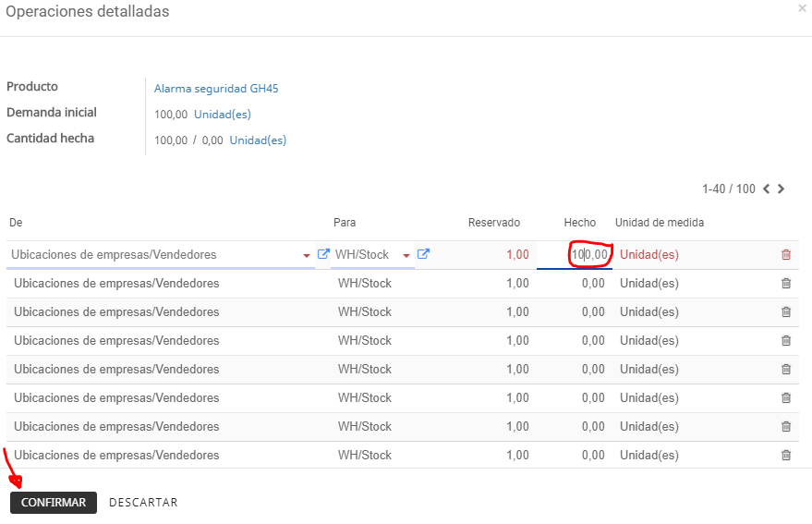The image size is (812, 524).
Task: Sort by the Reservado column header
Action: point(494,223)
